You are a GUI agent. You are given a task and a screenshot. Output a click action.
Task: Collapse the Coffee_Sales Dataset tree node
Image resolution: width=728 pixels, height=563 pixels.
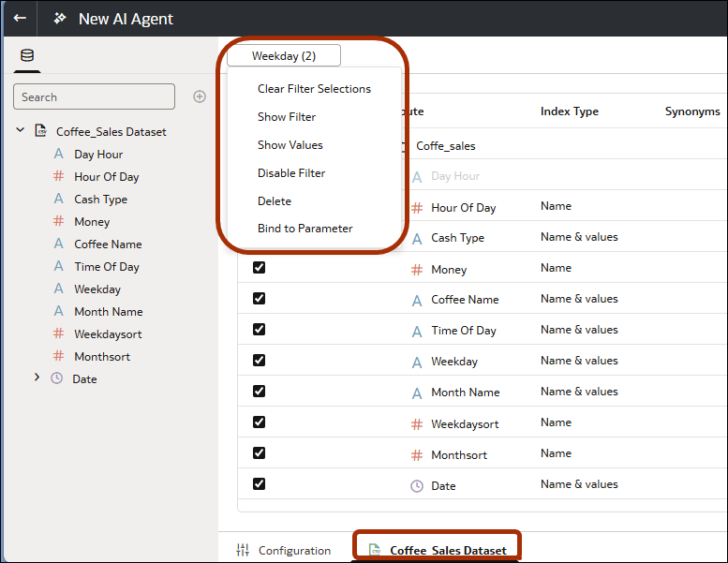[x=20, y=130]
